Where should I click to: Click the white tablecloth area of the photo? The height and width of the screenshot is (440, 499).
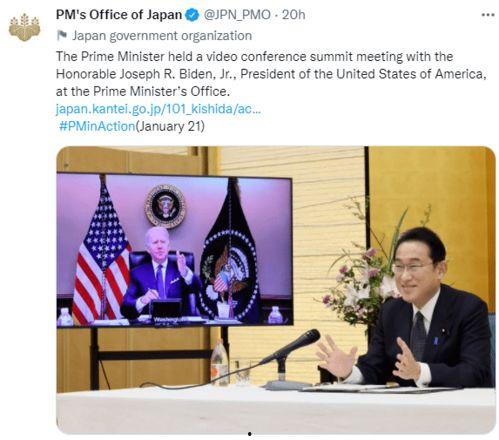[276, 410]
